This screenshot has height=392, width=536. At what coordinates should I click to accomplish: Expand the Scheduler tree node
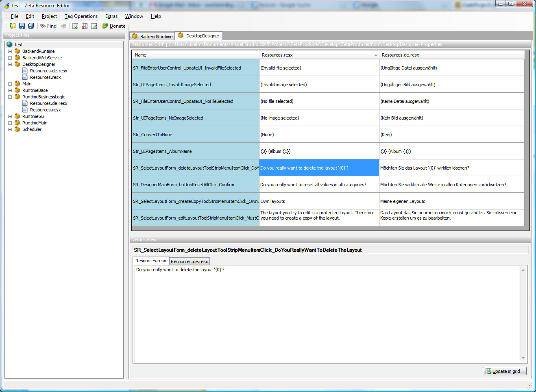click(x=10, y=129)
